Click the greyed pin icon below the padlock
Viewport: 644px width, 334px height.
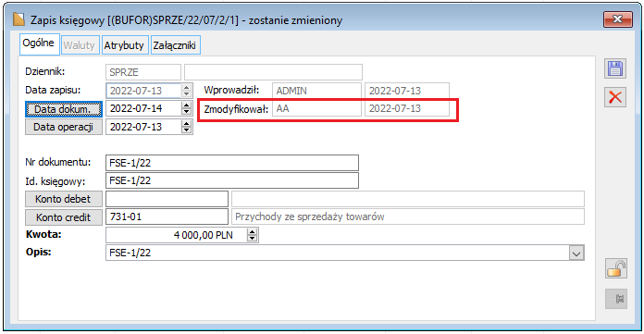coord(615,299)
